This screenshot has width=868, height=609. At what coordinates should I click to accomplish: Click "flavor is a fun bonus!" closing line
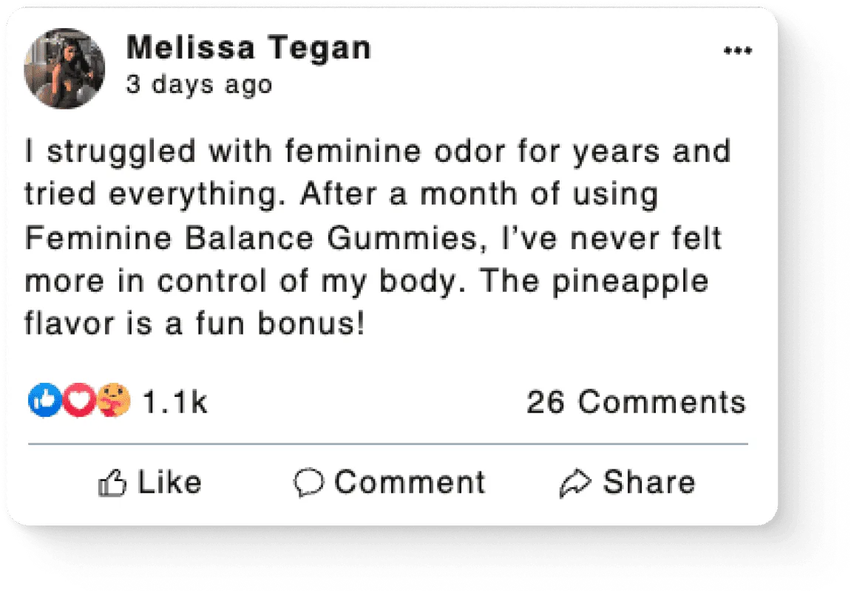(195, 324)
